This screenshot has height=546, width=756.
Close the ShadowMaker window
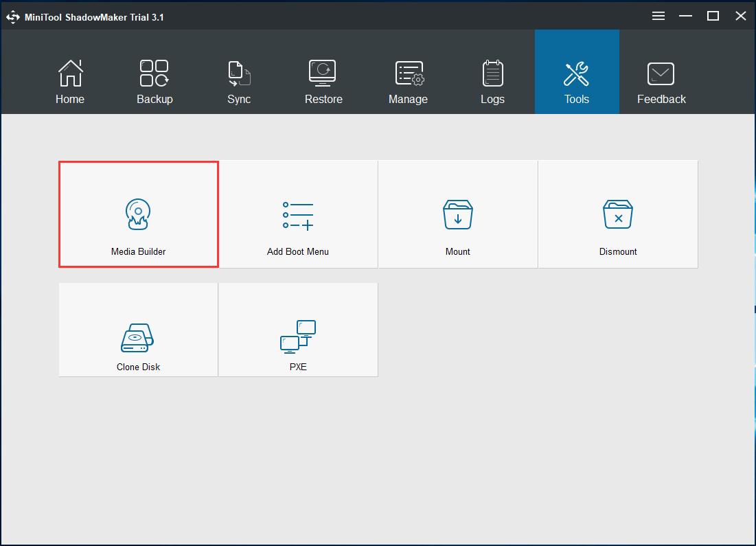tap(741, 16)
